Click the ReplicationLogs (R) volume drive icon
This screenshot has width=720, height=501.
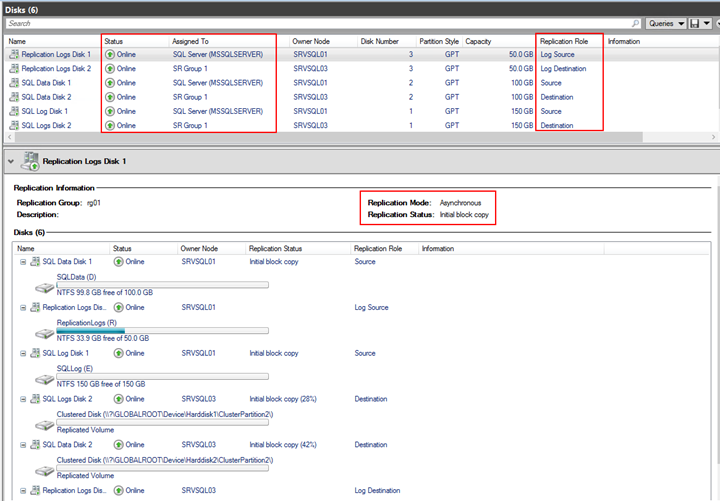pyautogui.click(x=45, y=334)
